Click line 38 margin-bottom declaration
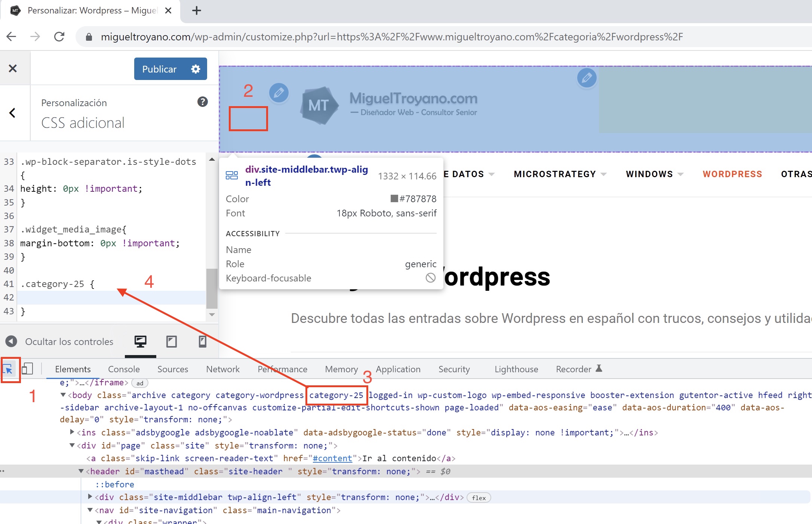812x524 pixels. [x=100, y=243]
